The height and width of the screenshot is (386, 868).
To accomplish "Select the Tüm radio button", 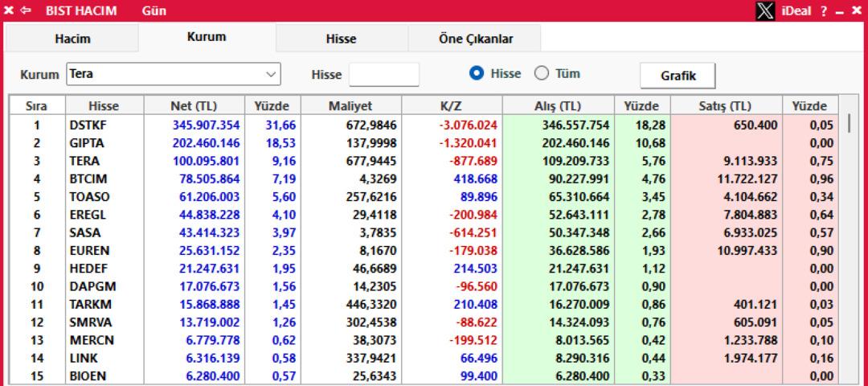I will [x=542, y=74].
